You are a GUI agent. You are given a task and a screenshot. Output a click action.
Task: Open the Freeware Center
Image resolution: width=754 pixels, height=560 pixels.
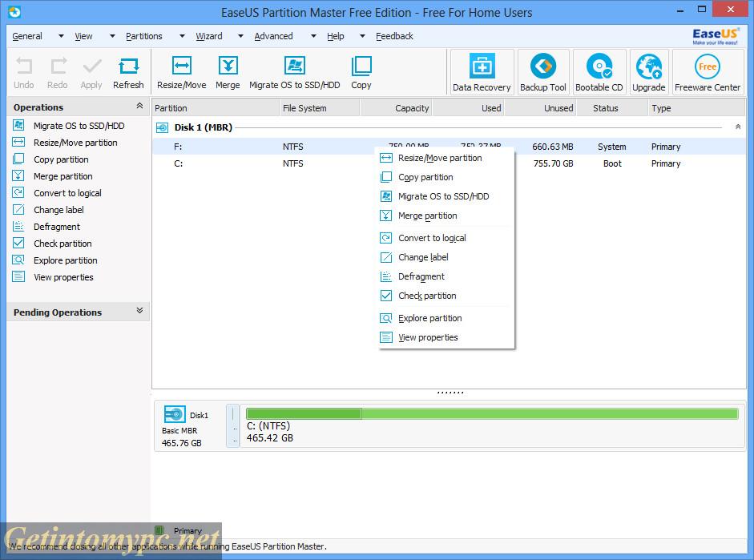708,72
